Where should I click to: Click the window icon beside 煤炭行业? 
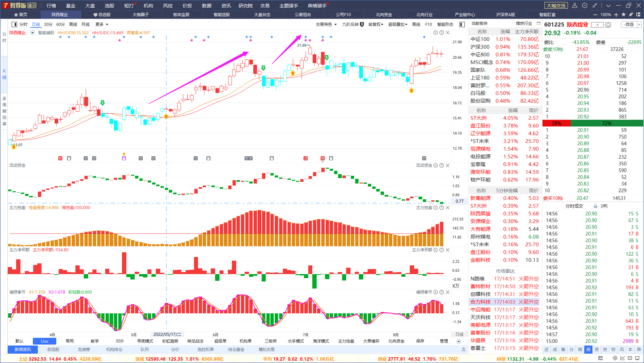coord(538,23)
